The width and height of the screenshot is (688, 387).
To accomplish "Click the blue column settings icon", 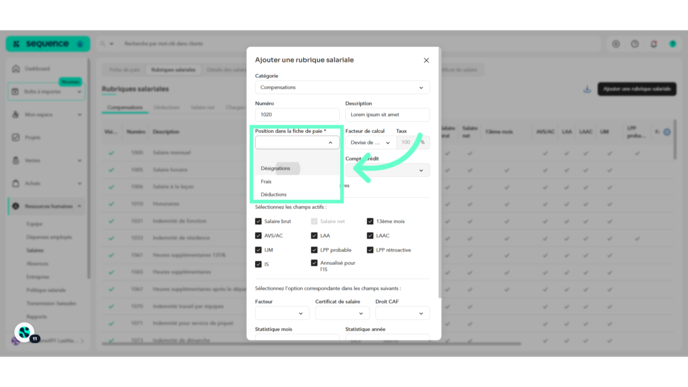I will (667, 132).
